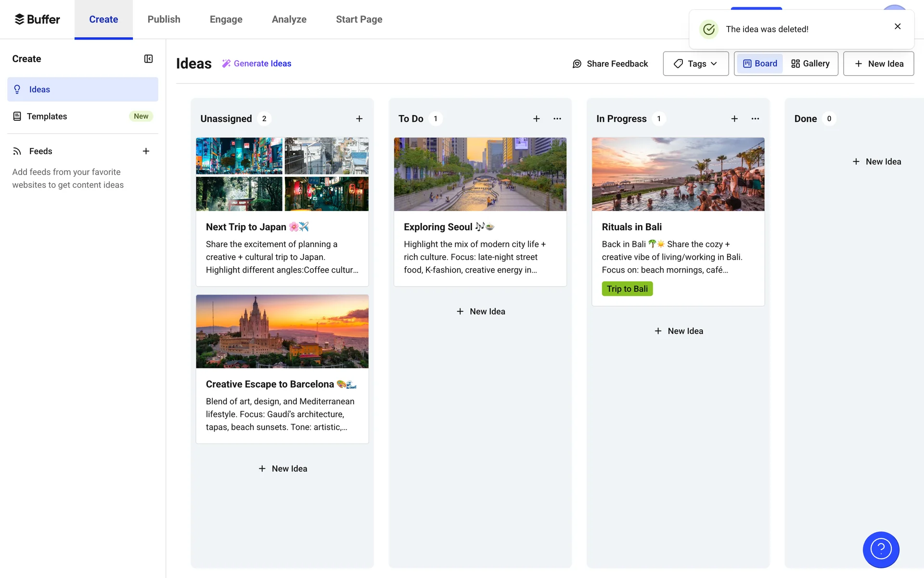Screen dimensions: 924x578
Task: Dismiss the idea deleted notification
Action: tap(898, 26)
